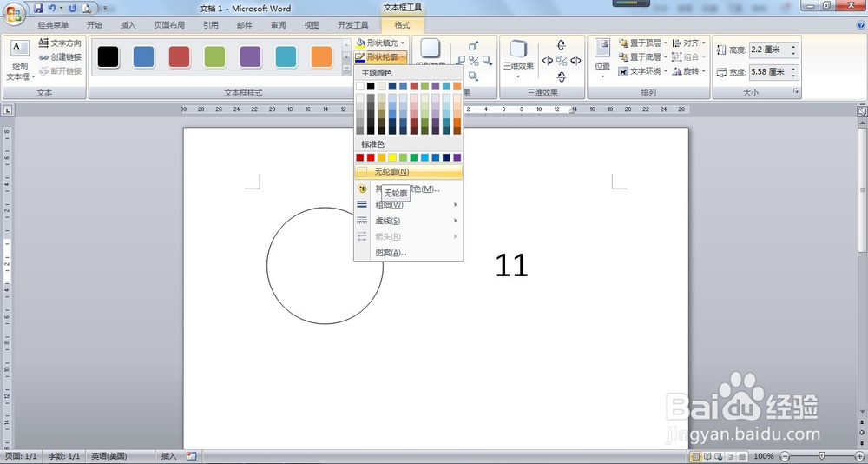Open the 粗细(W) submenu
Screen dimensions: 868x464
coord(408,204)
